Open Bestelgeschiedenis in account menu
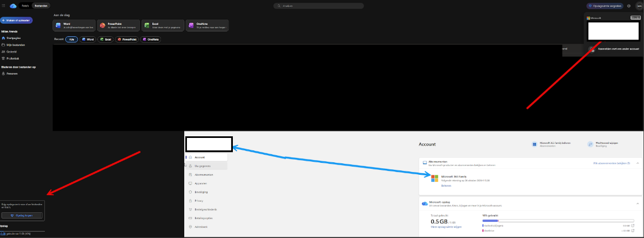The image size is (644, 238). [206, 209]
